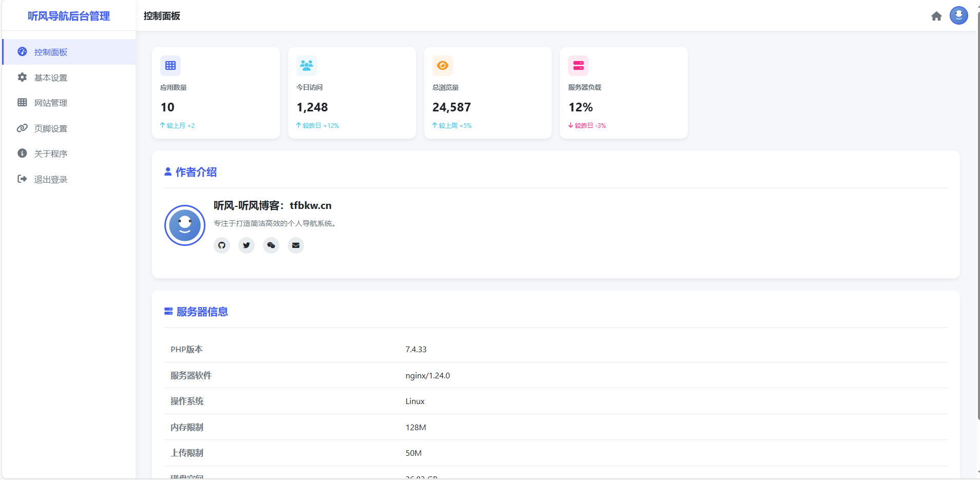Viewport: 980px width, 480px height.
Task: Click the 服务器负载 value 12%
Action: 580,107
